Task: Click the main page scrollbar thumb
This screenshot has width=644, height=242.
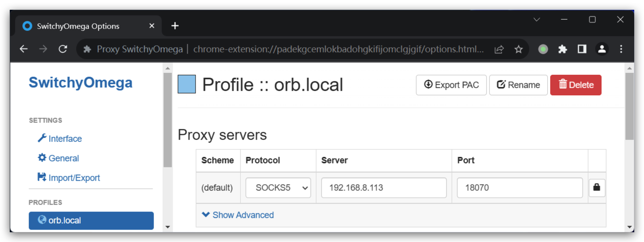Action: [629, 106]
